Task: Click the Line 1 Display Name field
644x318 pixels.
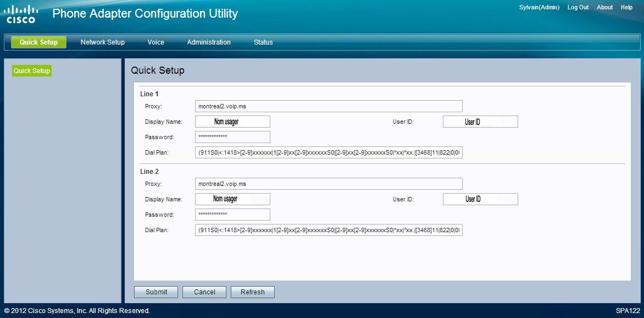Action: click(x=232, y=122)
